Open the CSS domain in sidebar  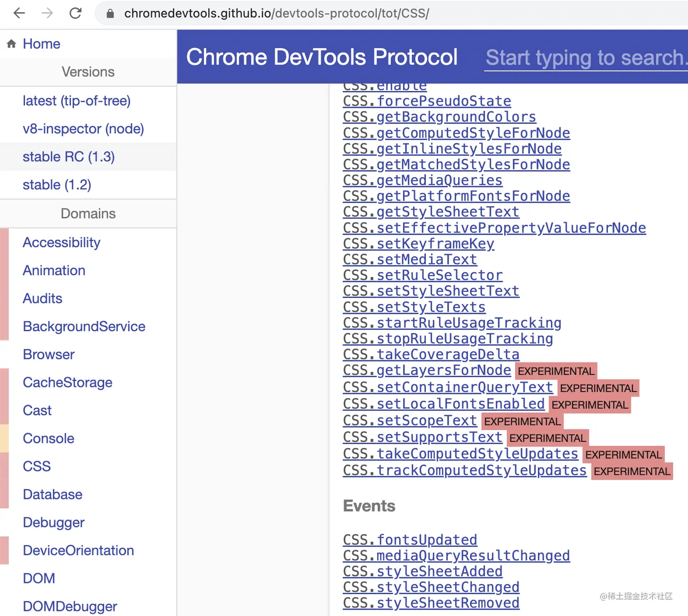coord(37,466)
